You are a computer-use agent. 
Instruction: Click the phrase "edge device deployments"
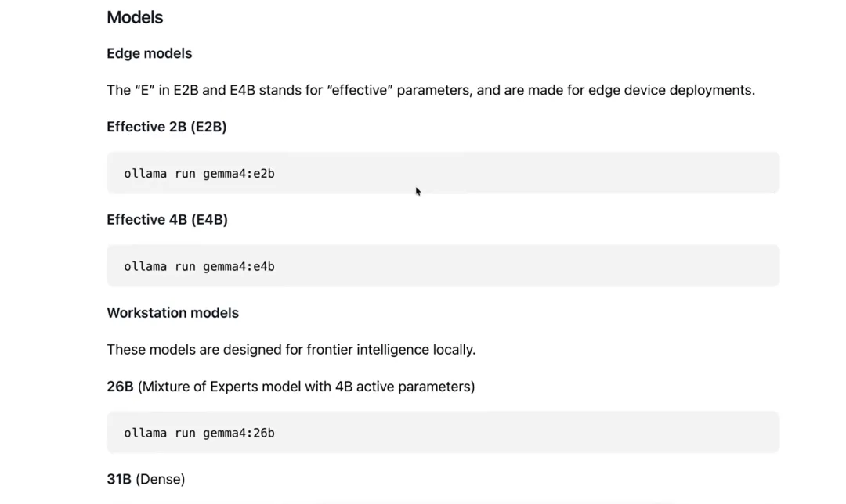click(x=671, y=90)
